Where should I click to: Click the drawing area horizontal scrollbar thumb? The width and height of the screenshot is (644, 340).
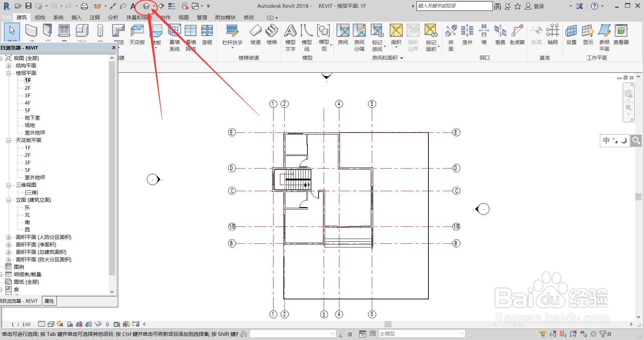pyautogui.click(x=388, y=324)
